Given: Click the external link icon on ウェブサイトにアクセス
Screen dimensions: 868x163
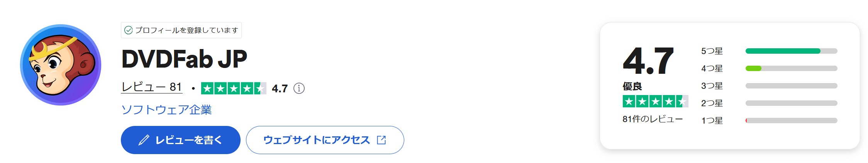Looking at the screenshot, I should (x=381, y=140).
